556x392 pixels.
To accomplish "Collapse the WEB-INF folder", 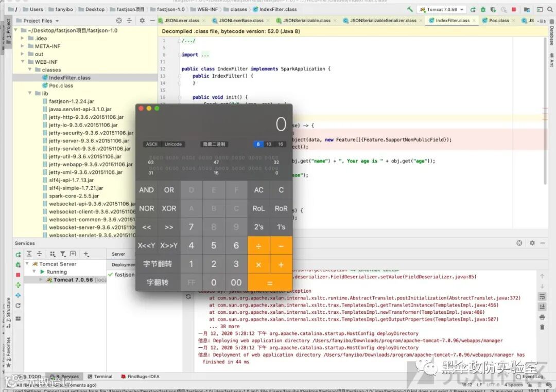I will click(x=22, y=62).
